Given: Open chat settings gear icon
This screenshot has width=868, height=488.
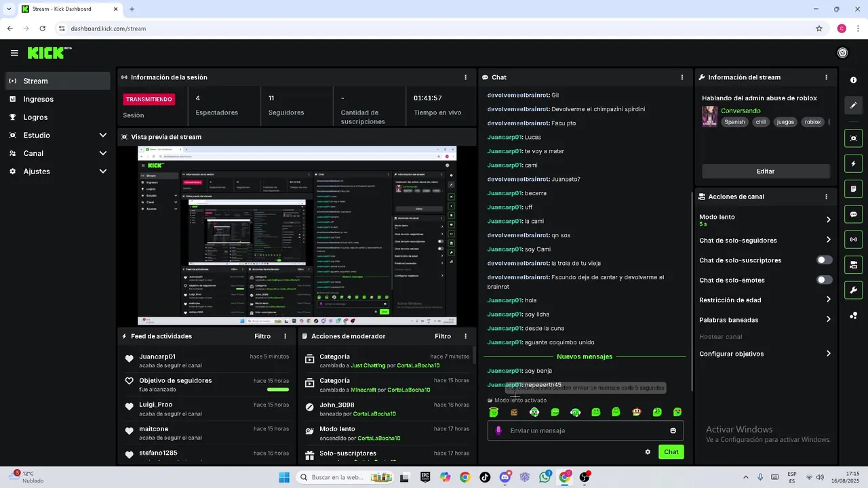Looking at the screenshot, I should pos(648,452).
